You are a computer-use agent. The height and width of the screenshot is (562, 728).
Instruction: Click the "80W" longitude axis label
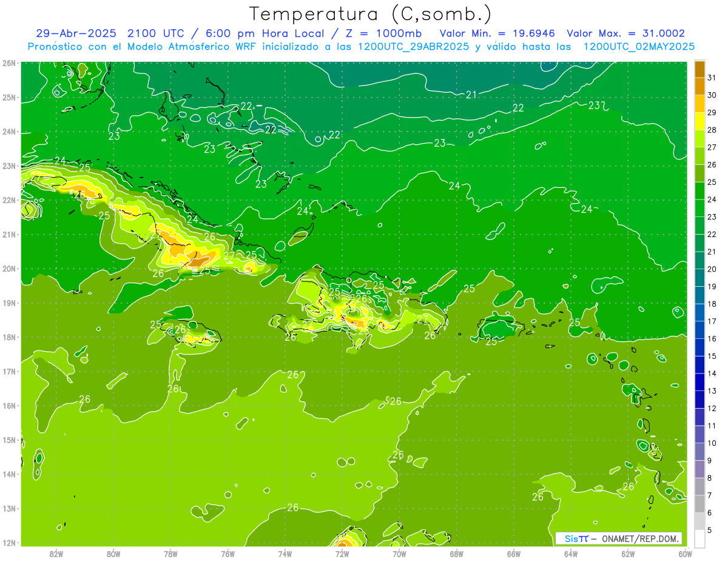[x=113, y=554]
